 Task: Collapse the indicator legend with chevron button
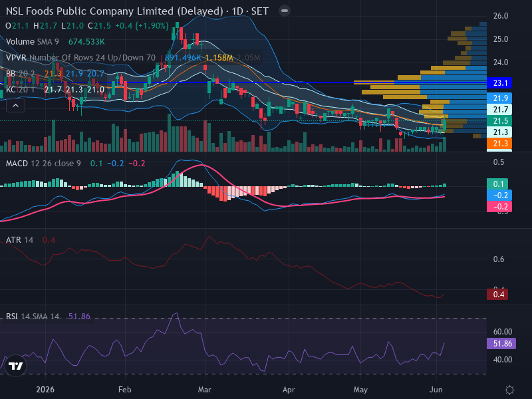tap(15, 106)
